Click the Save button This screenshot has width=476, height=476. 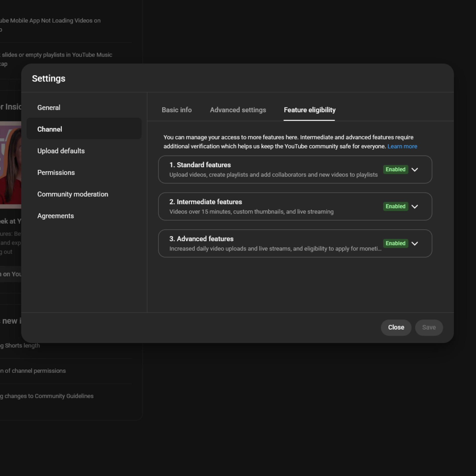429,327
